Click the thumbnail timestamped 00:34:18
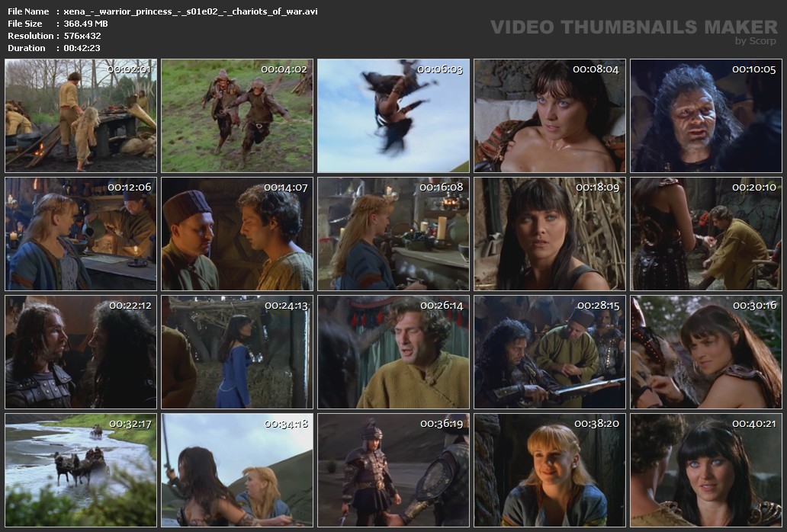The image size is (787, 532). click(x=237, y=470)
